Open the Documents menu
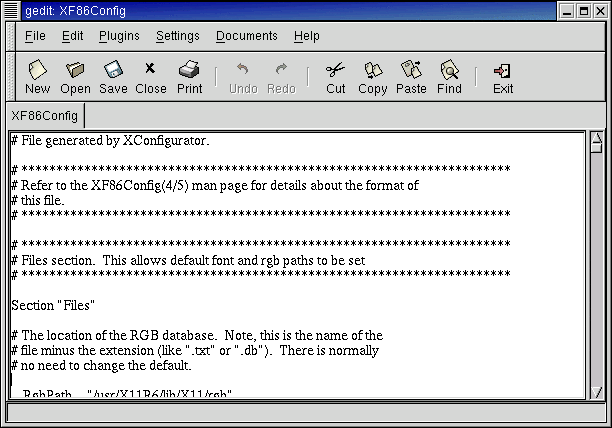 coord(247,36)
